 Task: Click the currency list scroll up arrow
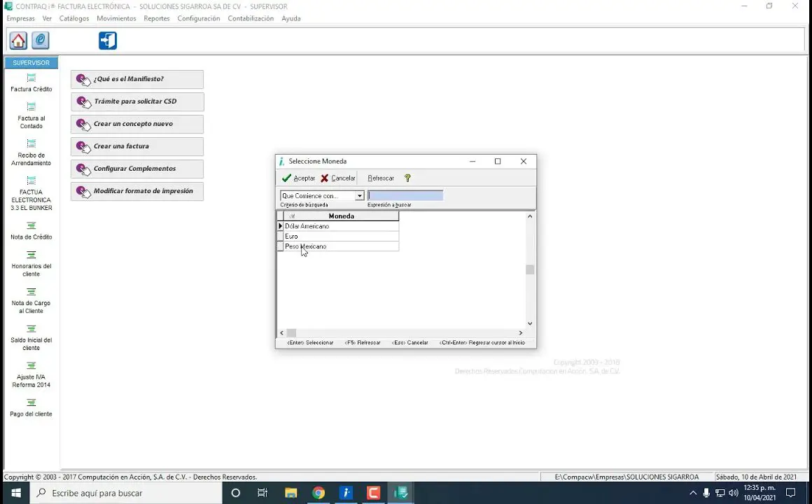530,216
